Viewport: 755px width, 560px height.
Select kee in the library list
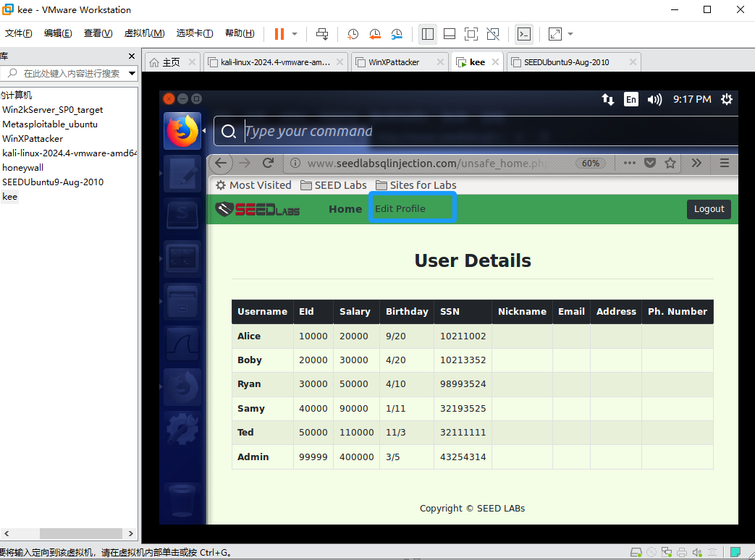tap(9, 196)
